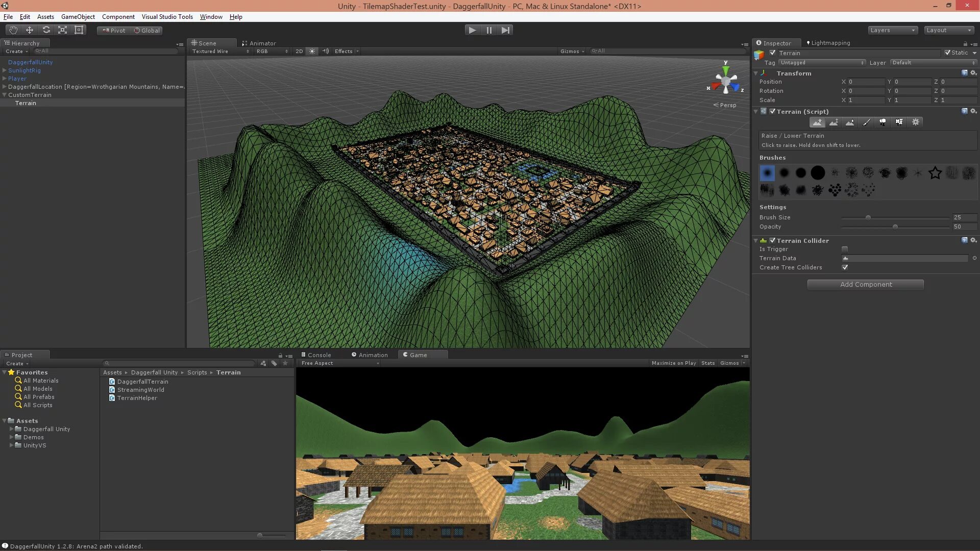The image size is (980, 551).
Task: Select Paint Height terrain tool
Action: [x=834, y=122]
